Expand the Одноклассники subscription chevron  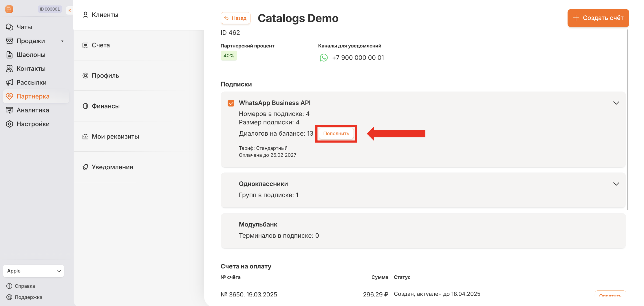pos(616,184)
